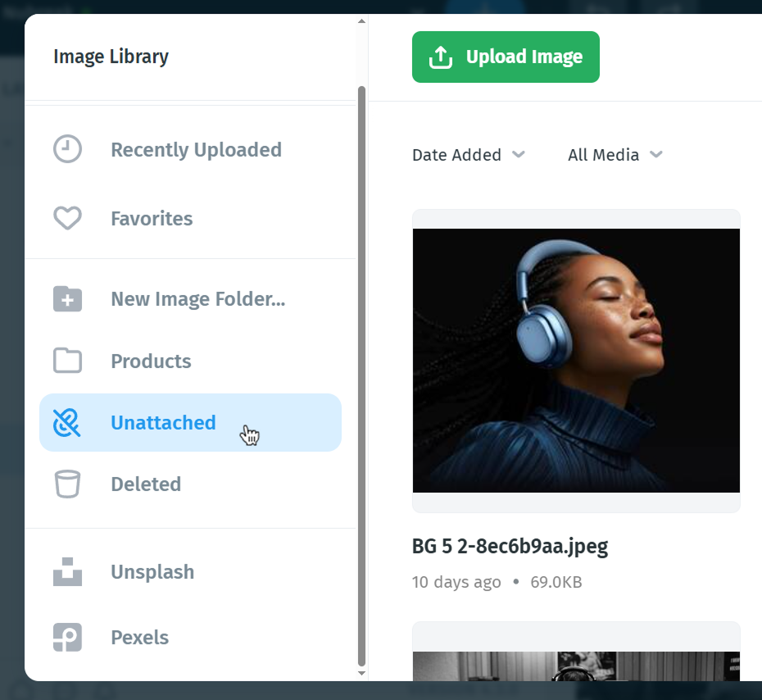The height and width of the screenshot is (700, 762).
Task: Click New Image Folder label
Action: (x=198, y=299)
